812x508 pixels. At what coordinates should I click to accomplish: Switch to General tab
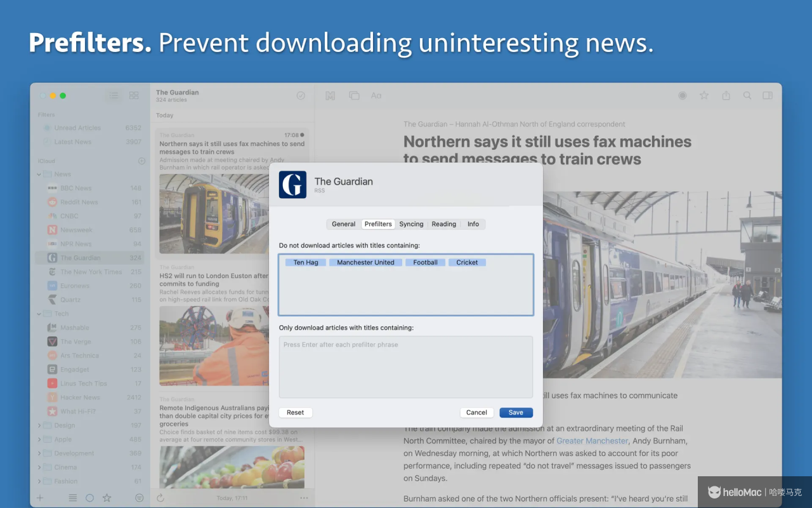pos(343,224)
